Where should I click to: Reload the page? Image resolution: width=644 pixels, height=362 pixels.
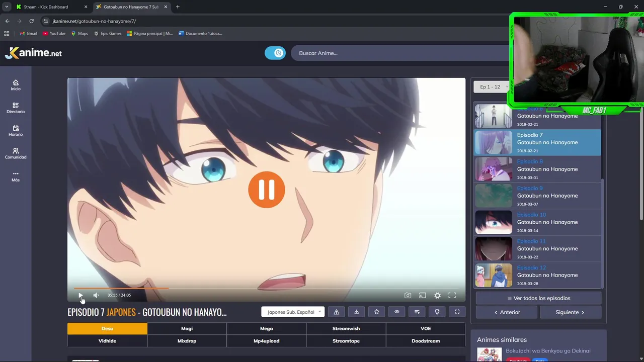[x=31, y=21]
